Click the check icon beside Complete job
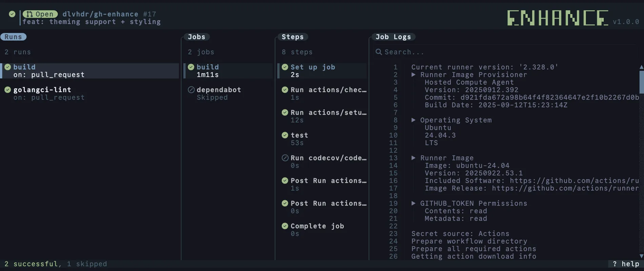Screen dimensions: 644x271 pos(285,226)
